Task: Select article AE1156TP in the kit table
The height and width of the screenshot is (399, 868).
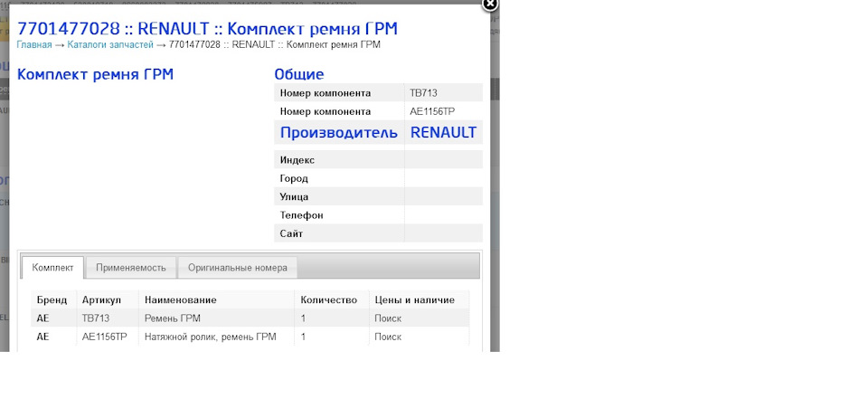Action: tap(105, 337)
